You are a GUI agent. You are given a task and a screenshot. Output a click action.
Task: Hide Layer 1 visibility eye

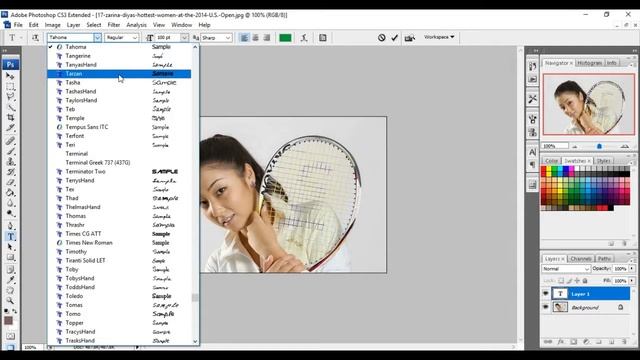546,293
